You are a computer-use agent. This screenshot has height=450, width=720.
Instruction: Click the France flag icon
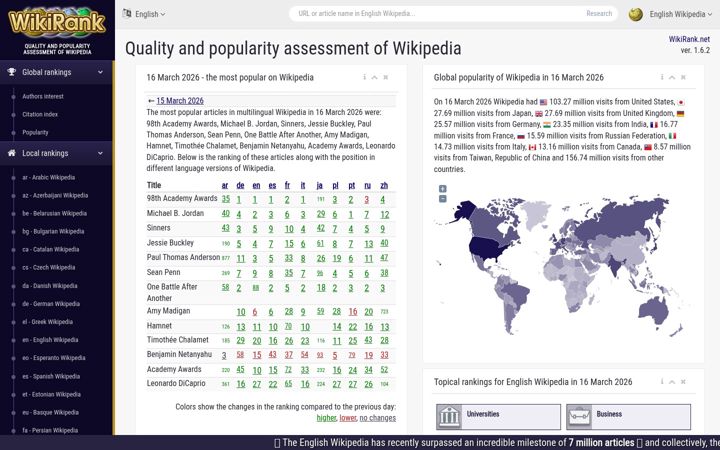coord(654,124)
